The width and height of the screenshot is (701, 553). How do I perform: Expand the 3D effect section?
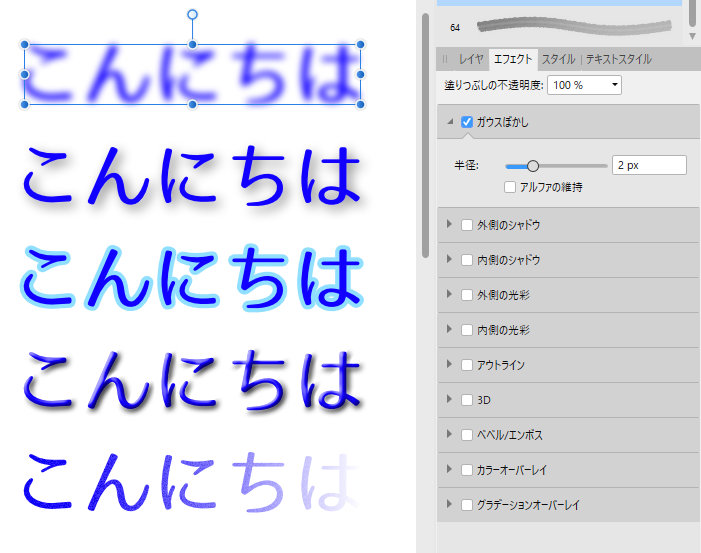[450, 400]
